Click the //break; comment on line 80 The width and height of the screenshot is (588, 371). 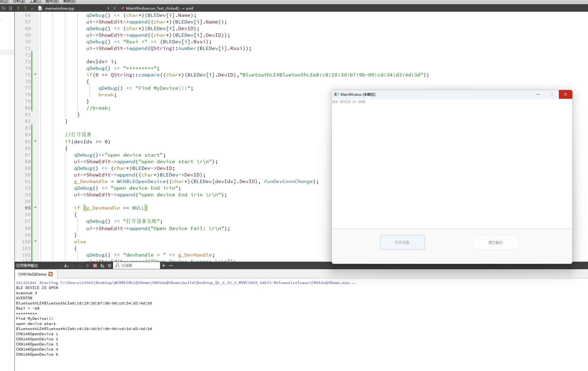(98, 108)
